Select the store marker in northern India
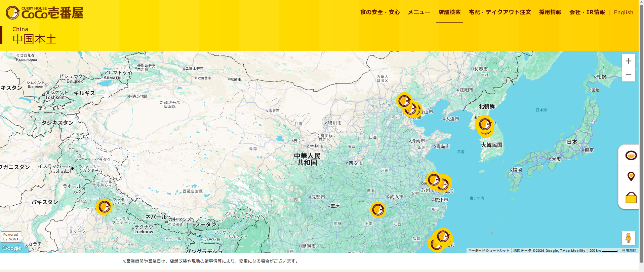 coord(104,206)
